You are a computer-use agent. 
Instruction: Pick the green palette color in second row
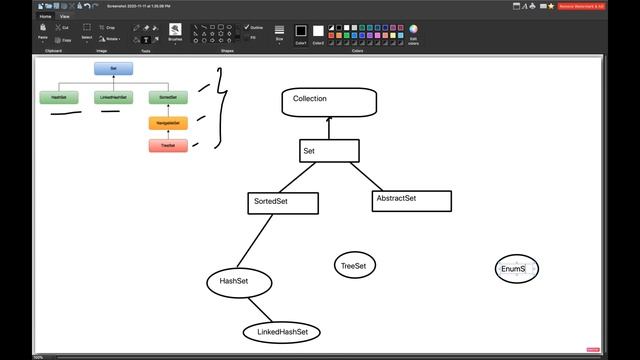tap(347, 36)
